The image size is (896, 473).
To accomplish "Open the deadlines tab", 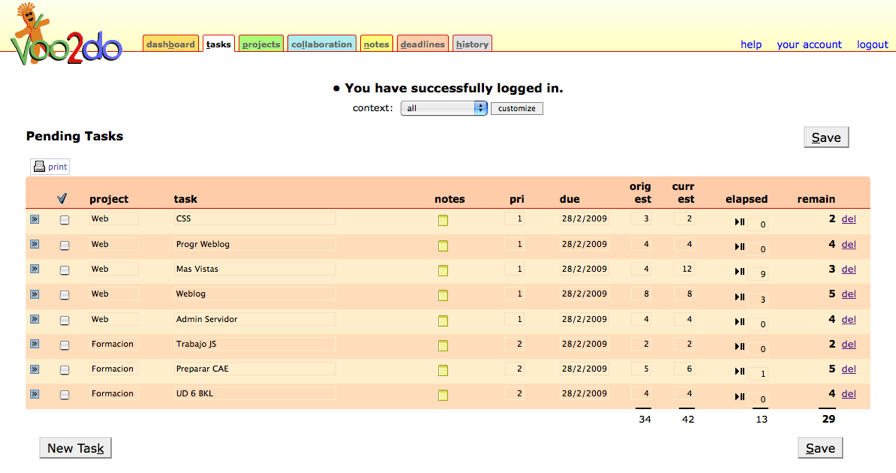I will click(422, 44).
